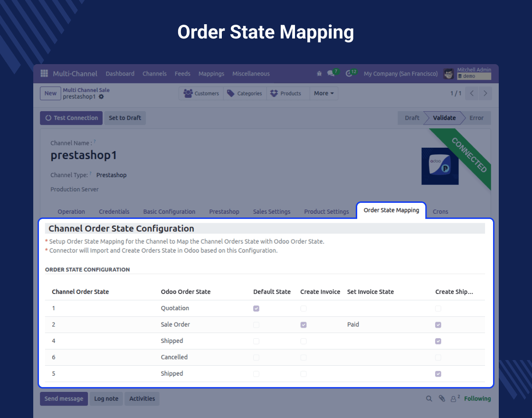Open Customers smart button

pyautogui.click(x=201, y=93)
